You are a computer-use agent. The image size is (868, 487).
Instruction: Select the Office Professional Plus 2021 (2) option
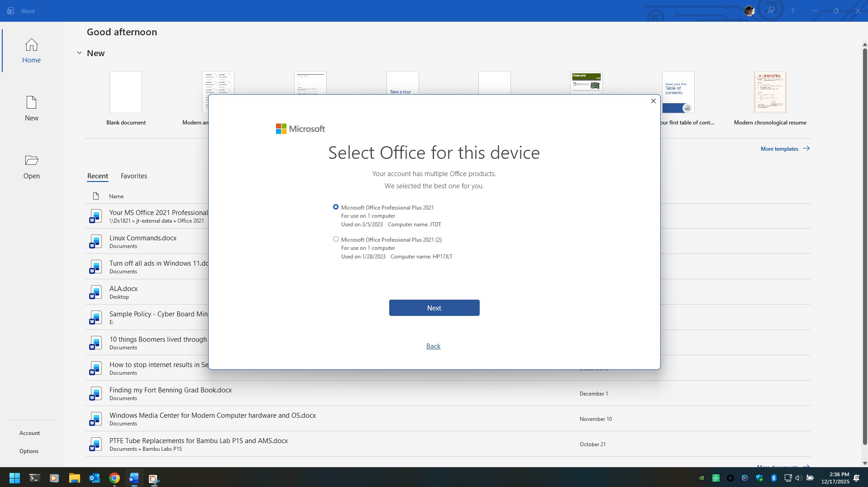335,239
